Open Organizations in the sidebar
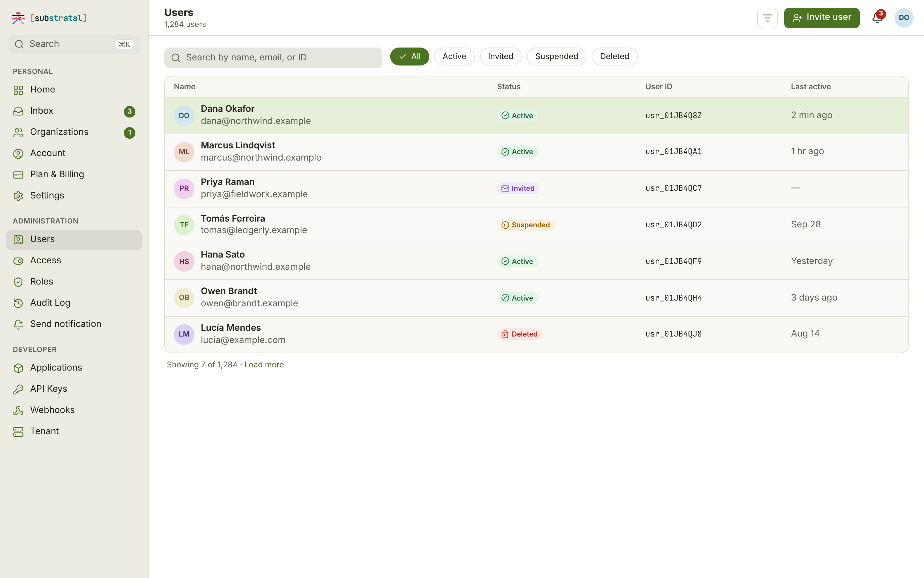This screenshot has height=578, width=924. pyautogui.click(x=74, y=132)
